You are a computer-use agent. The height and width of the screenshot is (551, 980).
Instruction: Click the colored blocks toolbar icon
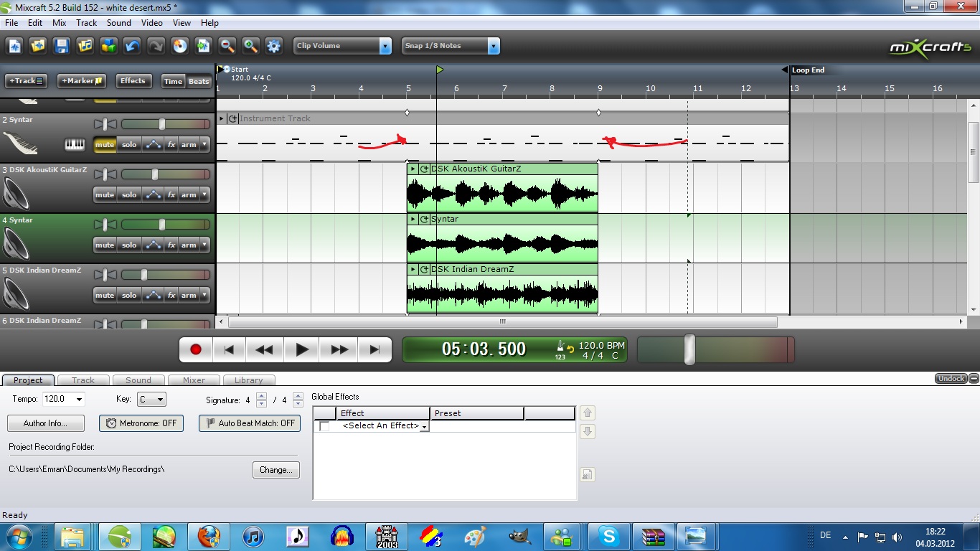(x=109, y=46)
